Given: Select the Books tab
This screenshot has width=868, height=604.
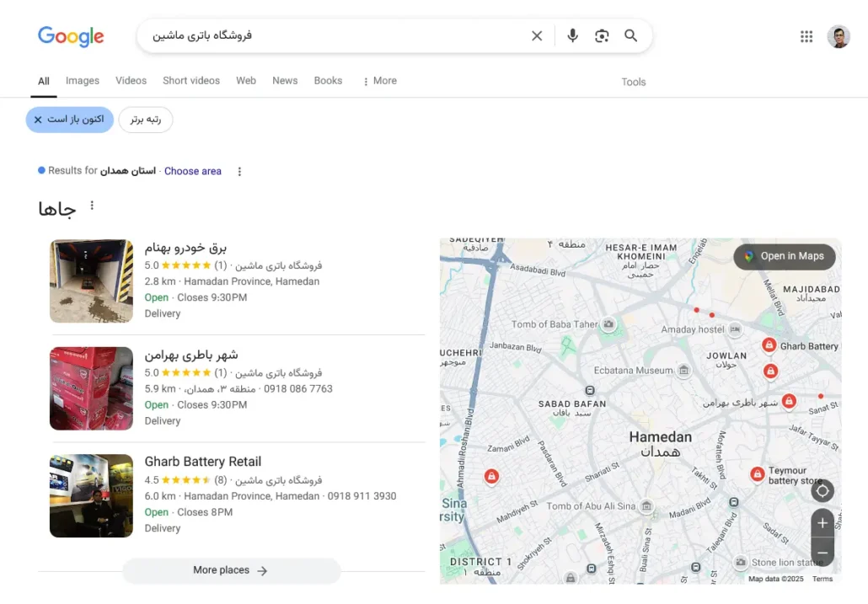Looking at the screenshot, I should tap(329, 81).
